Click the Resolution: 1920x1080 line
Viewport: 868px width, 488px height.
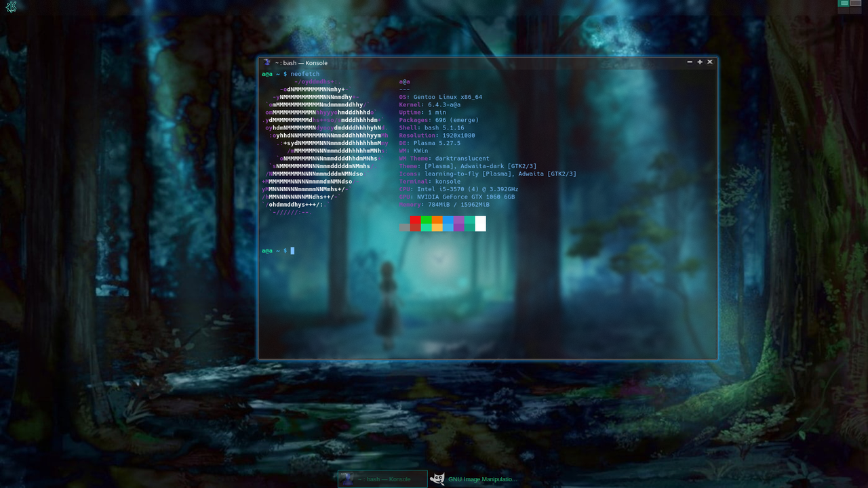[437, 136]
